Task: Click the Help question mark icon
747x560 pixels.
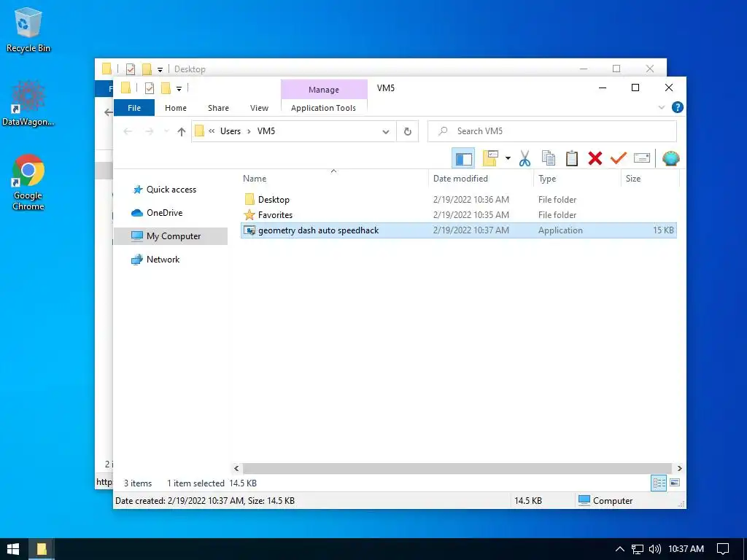Action: (678, 108)
